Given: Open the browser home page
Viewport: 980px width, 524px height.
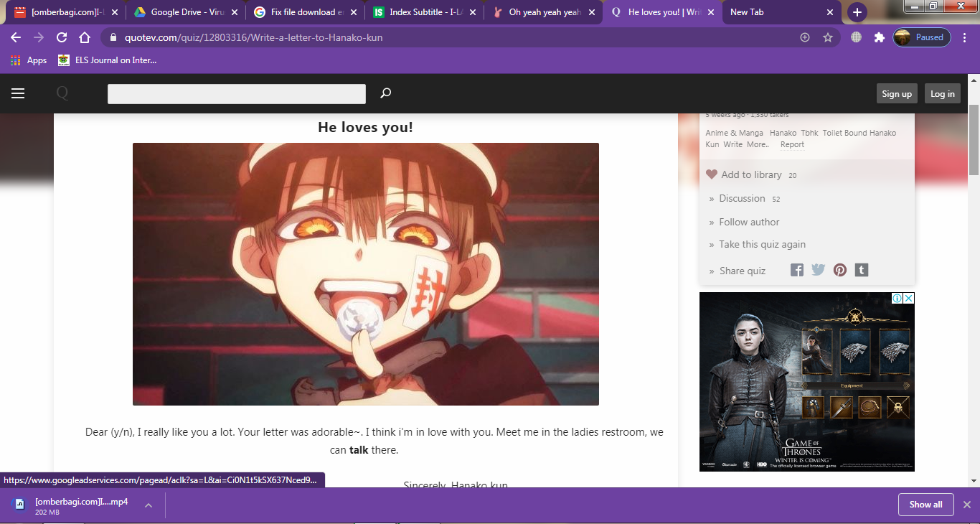Looking at the screenshot, I should click(x=85, y=37).
